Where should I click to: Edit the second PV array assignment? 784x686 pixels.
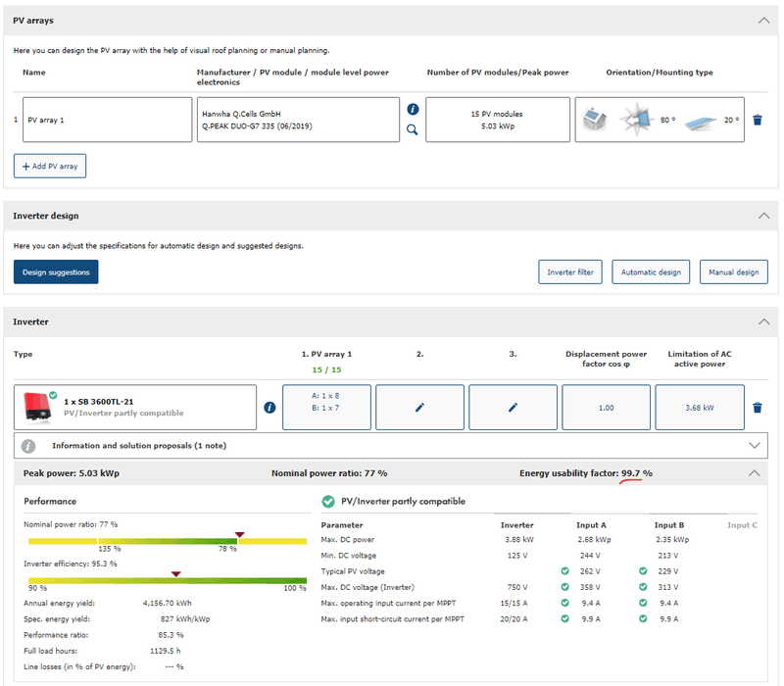tap(419, 408)
